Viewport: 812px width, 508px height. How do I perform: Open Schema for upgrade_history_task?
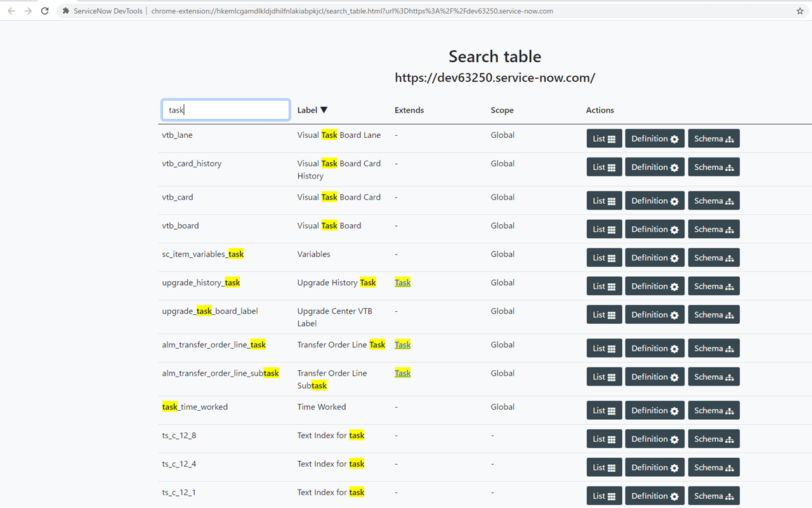tap(714, 286)
